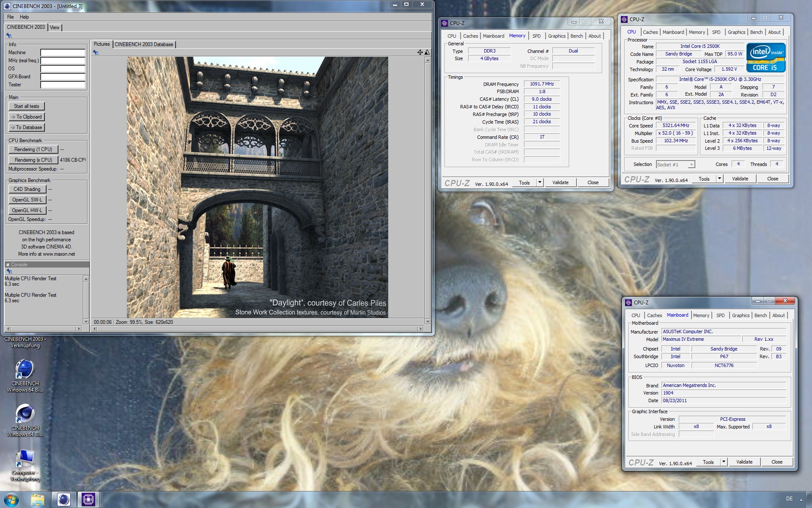The width and height of the screenshot is (812, 508).
Task: Click CPU-Z Mainboard window title icon
Action: [x=628, y=302]
